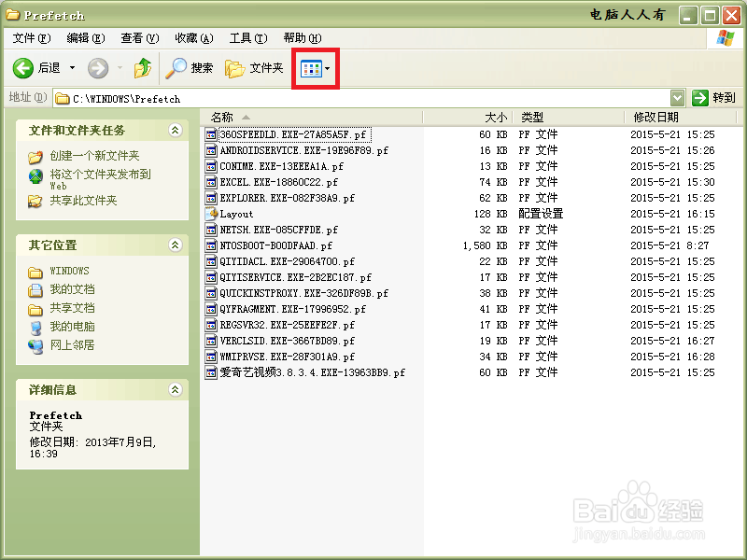Image resolution: width=747 pixels, height=560 pixels.
Task: Open the Forward button history dropdown arrow
Action: pyautogui.click(x=120, y=68)
